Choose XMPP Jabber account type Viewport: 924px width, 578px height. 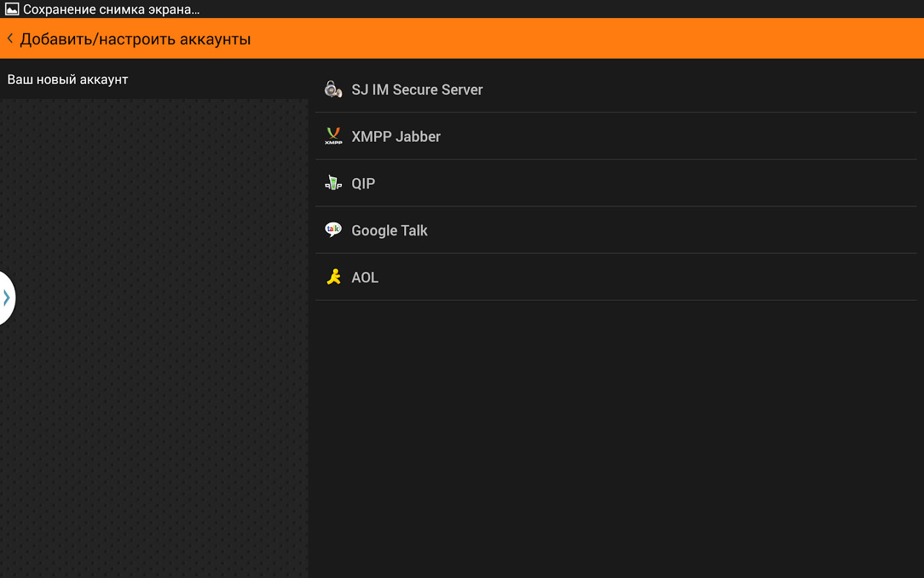pyautogui.click(x=616, y=136)
